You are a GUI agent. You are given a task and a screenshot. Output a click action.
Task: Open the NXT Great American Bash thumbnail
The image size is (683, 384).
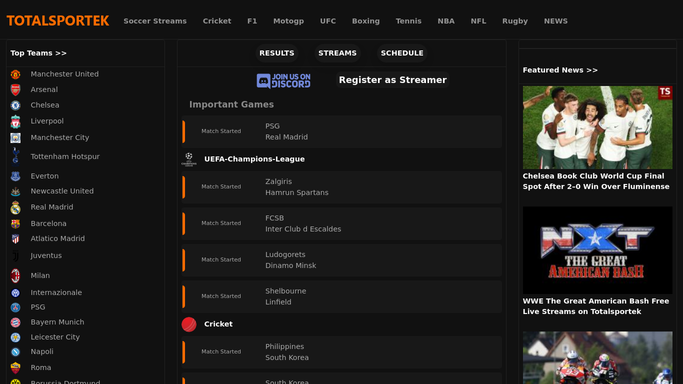597,250
